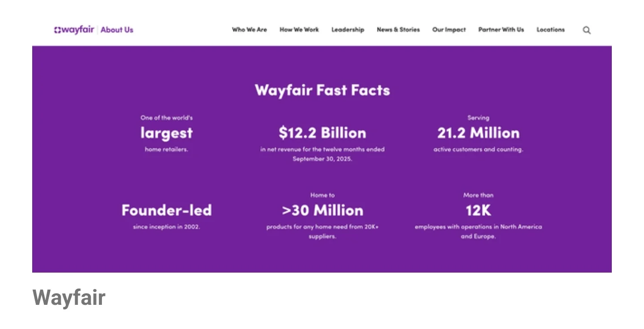Select the $12.2 Billion figure
The image size is (644, 329).
point(322,132)
